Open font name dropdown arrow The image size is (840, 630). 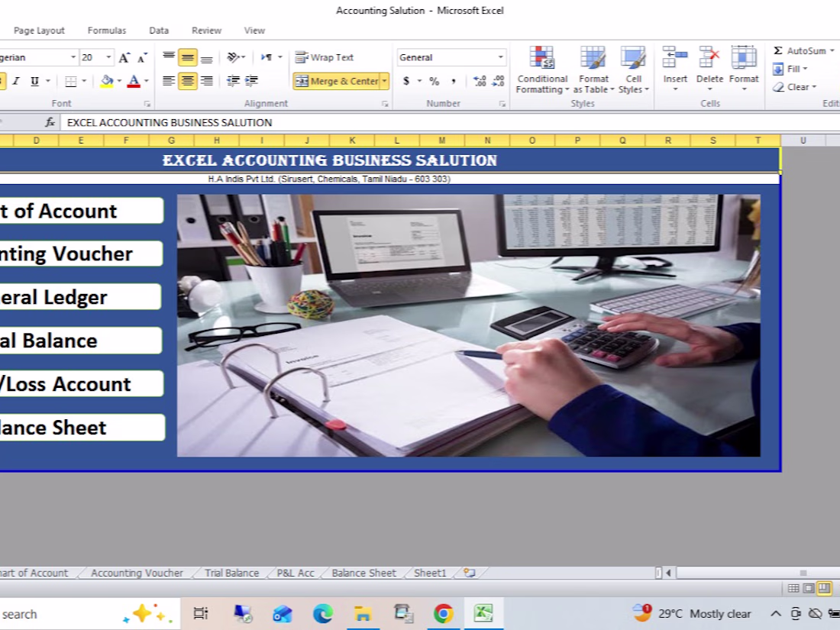pyautogui.click(x=73, y=57)
